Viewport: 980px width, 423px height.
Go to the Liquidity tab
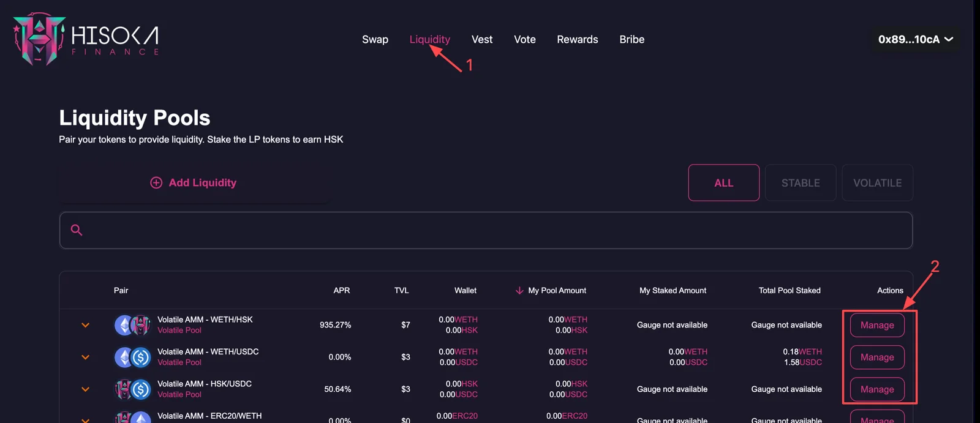pos(430,39)
